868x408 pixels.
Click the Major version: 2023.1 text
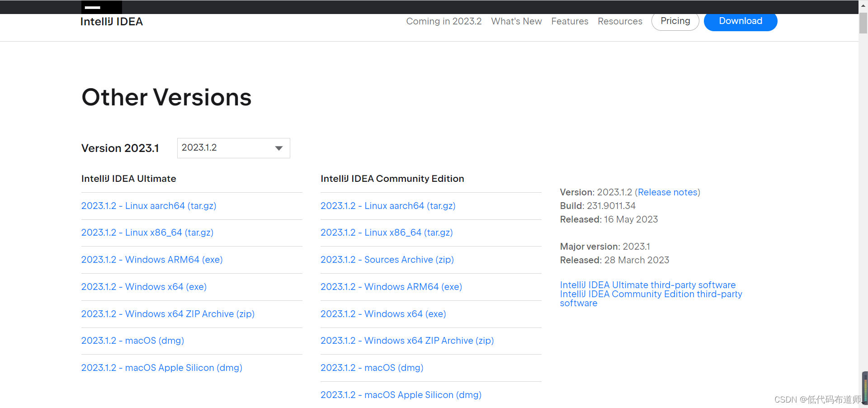tap(605, 247)
